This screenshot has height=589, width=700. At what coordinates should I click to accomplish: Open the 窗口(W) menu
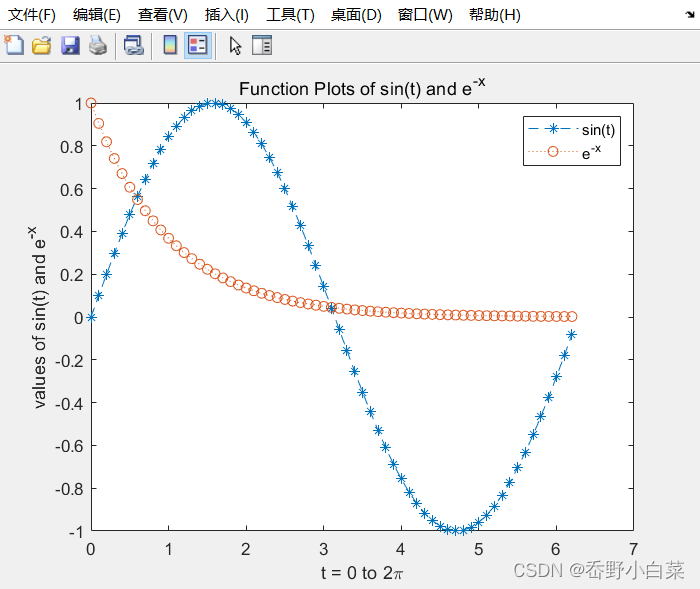425,15
